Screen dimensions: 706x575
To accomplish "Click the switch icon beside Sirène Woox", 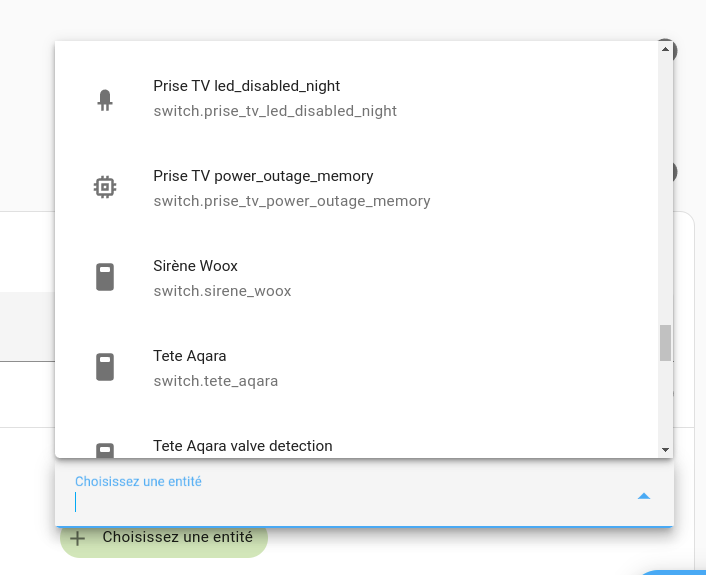I will tap(105, 277).
